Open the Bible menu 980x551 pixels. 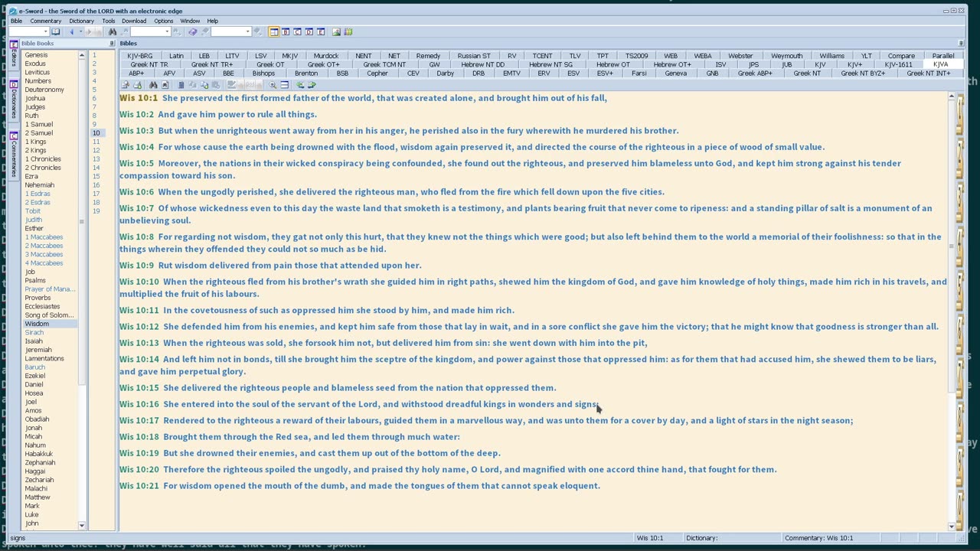click(16, 21)
